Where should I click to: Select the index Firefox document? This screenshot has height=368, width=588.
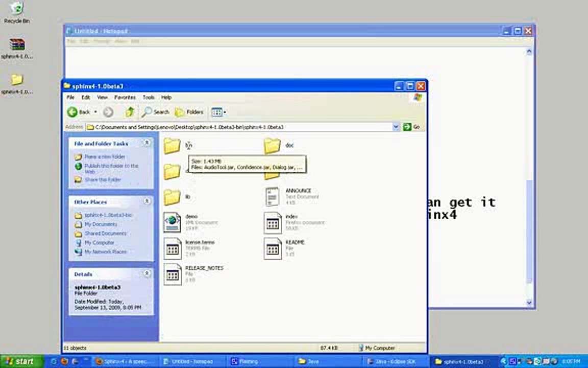(x=272, y=222)
